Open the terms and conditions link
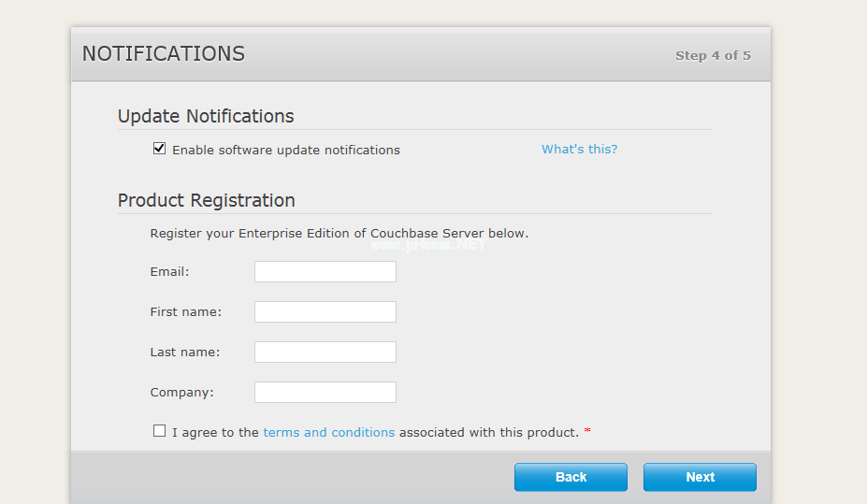Viewport: 867px width, 504px height. (328, 432)
